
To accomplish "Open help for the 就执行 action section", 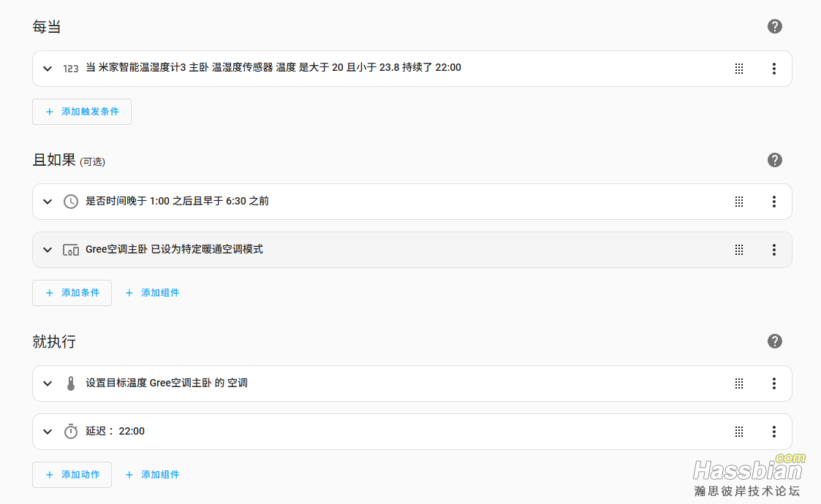I will click(774, 341).
